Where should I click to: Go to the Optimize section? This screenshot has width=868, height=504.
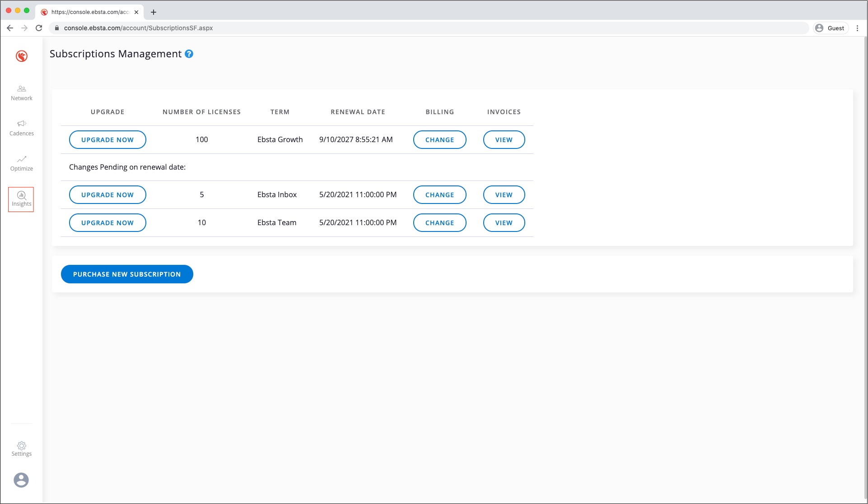point(22,163)
